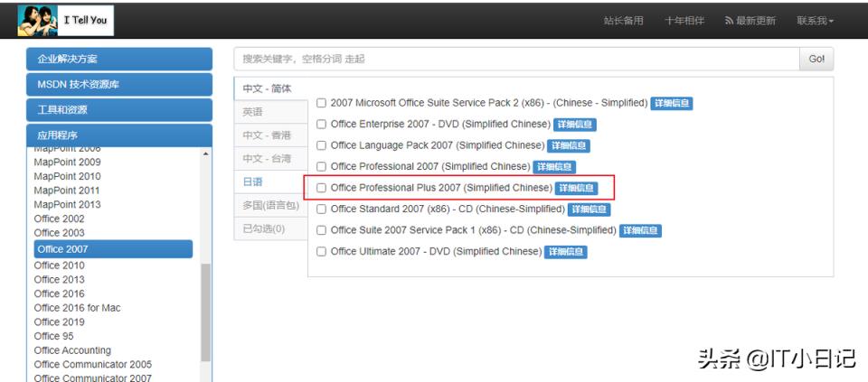Check the Office Enterprise 2007 - DVD box
The width and height of the screenshot is (868, 382).
point(321,125)
